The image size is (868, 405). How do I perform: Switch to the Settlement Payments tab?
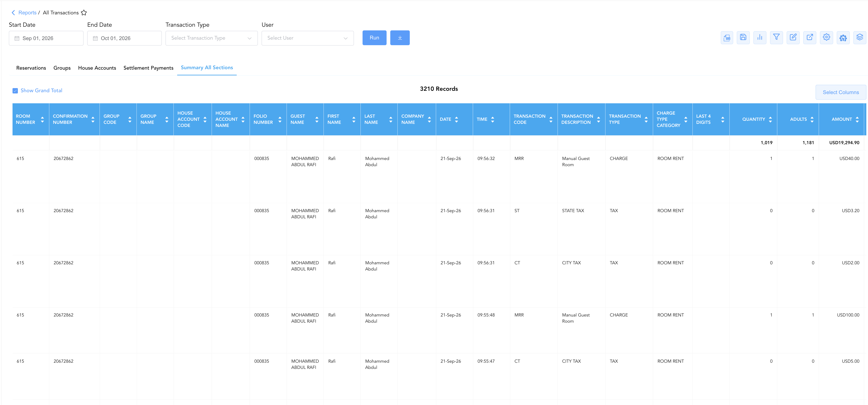coord(149,68)
